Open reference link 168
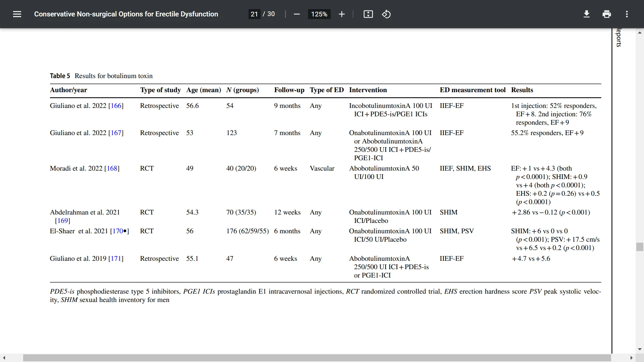The image size is (644, 362). click(112, 168)
